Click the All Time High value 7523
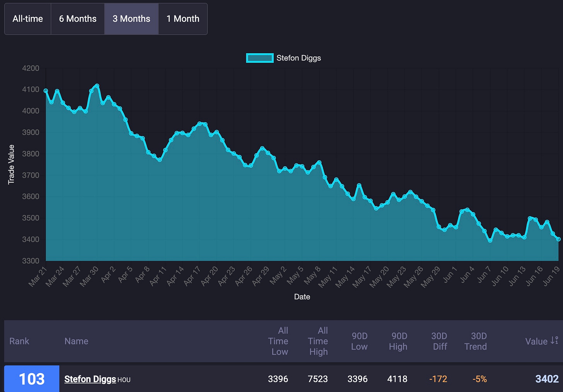 click(318, 379)
